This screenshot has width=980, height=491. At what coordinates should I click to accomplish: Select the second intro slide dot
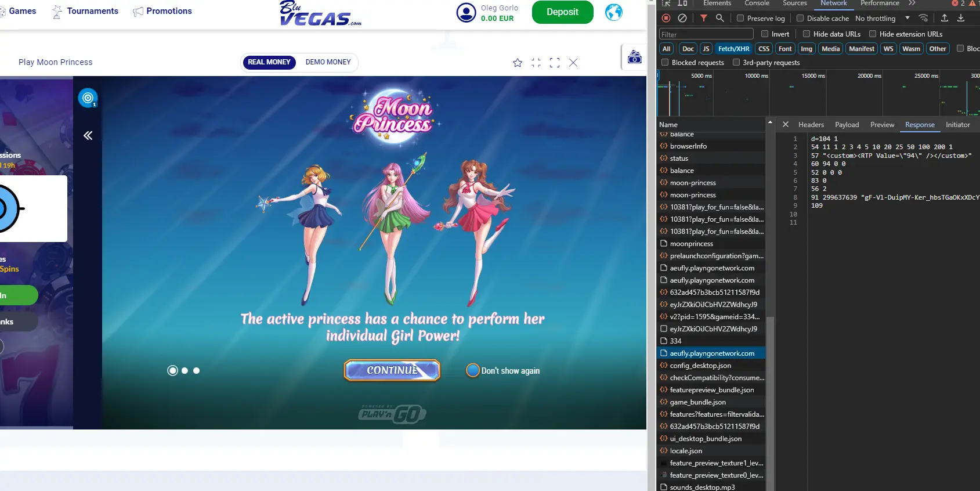pos(185,370)
